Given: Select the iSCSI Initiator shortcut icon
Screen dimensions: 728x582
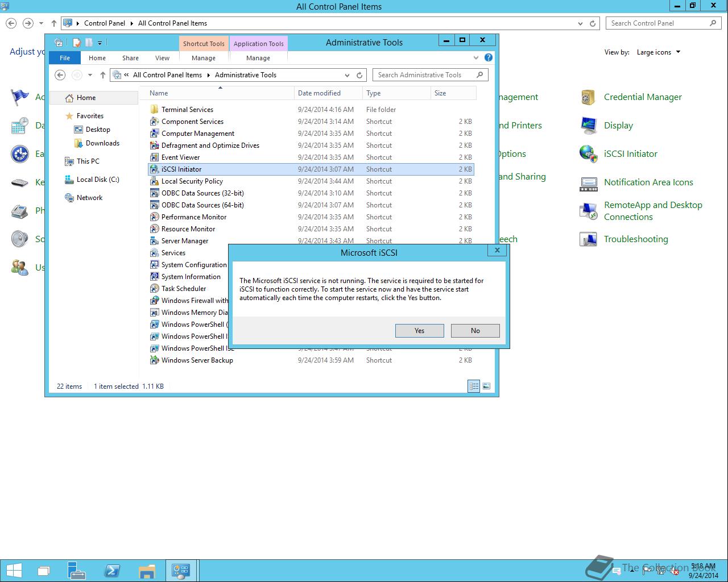Looking at the screenshot, I should (x=154, y=169).
